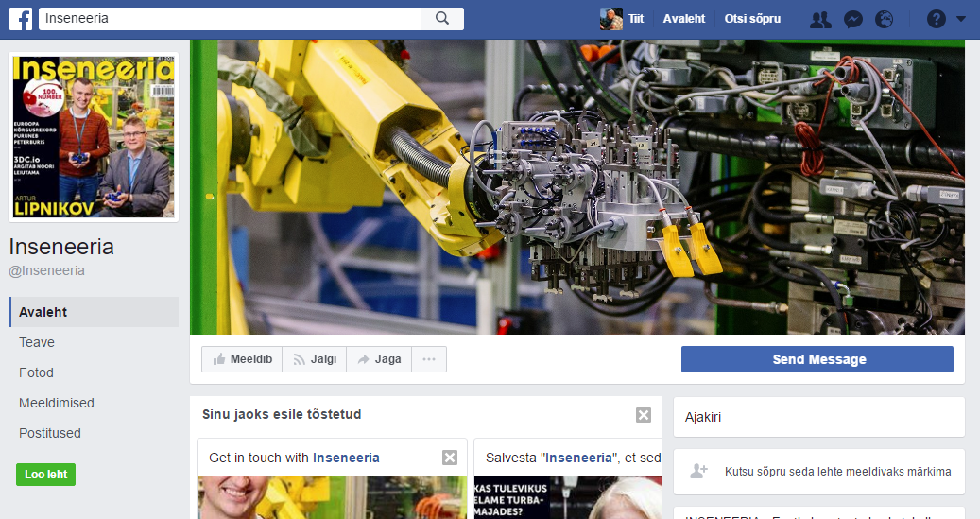This screenshot has height=519, width=980.
Task: Click Kutsu sõpru seda lehte meeldivaks märkima
Action: 837,472
